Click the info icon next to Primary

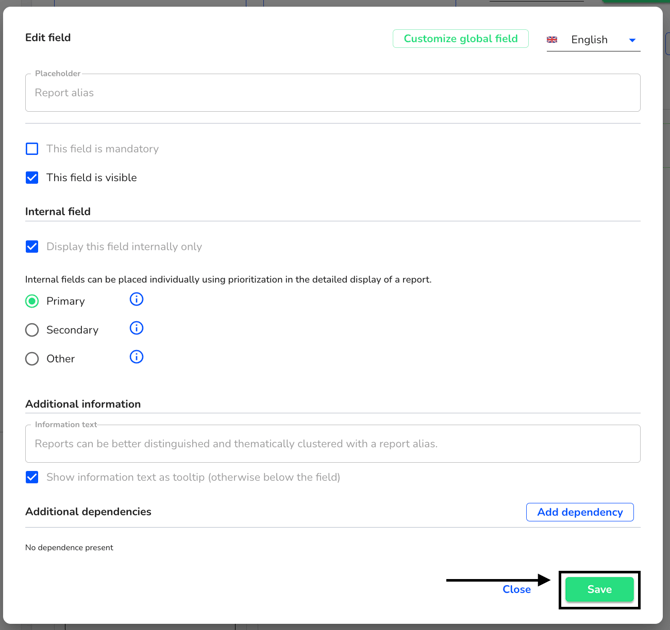137,299
